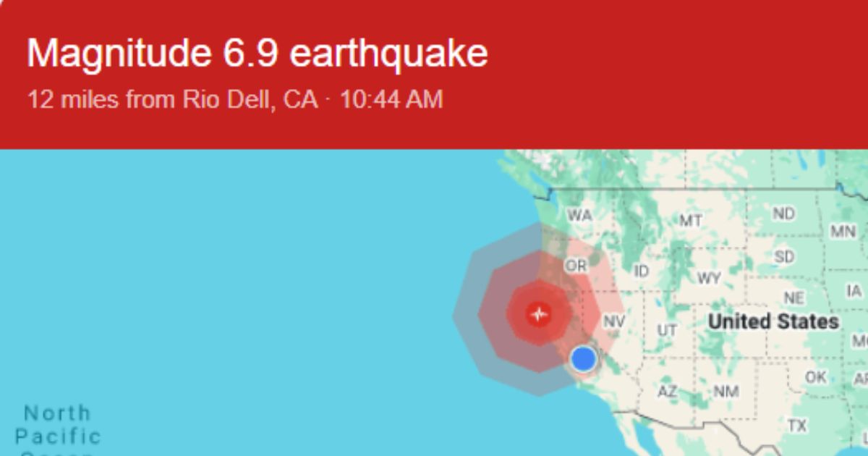Click the MT state label
The image size is (868, 456).
690,220
